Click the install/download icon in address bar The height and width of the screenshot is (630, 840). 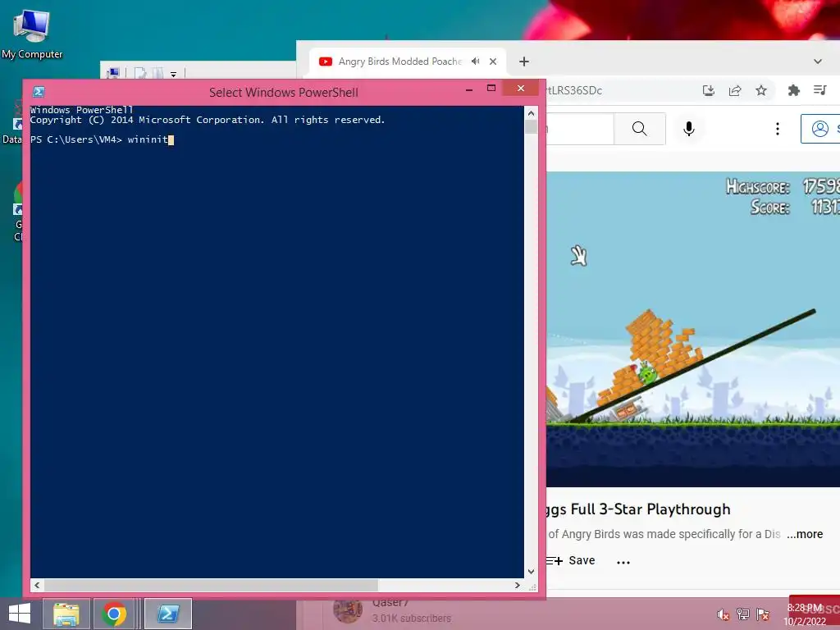(708, 90)
